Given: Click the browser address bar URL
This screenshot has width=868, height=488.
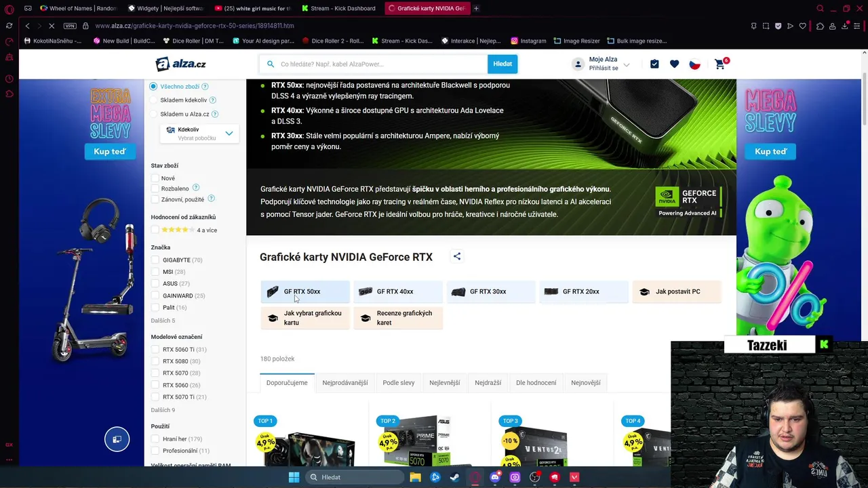Looking at the screenshot, I should [x=195, y=26].
